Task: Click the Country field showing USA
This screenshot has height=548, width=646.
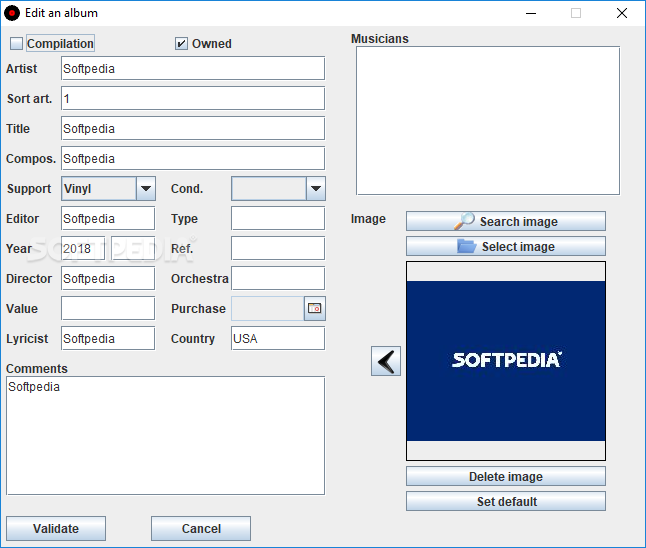Action: pos(278,338)
